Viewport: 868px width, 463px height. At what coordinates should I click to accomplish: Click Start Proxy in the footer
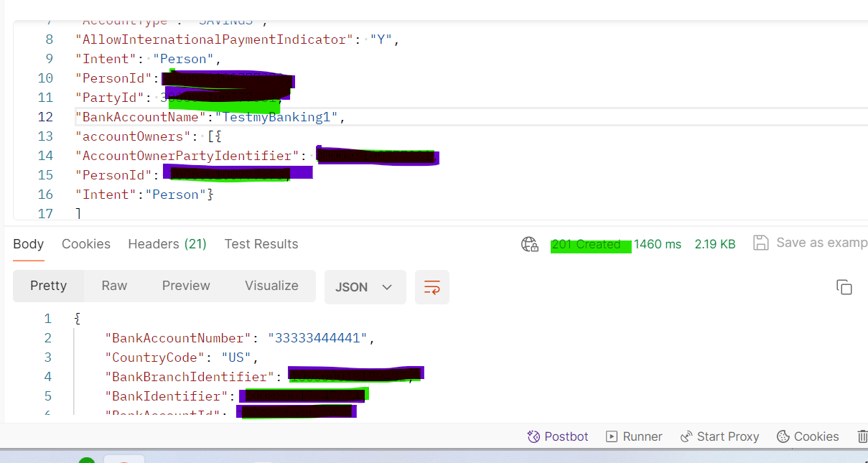tap(719, 436)
